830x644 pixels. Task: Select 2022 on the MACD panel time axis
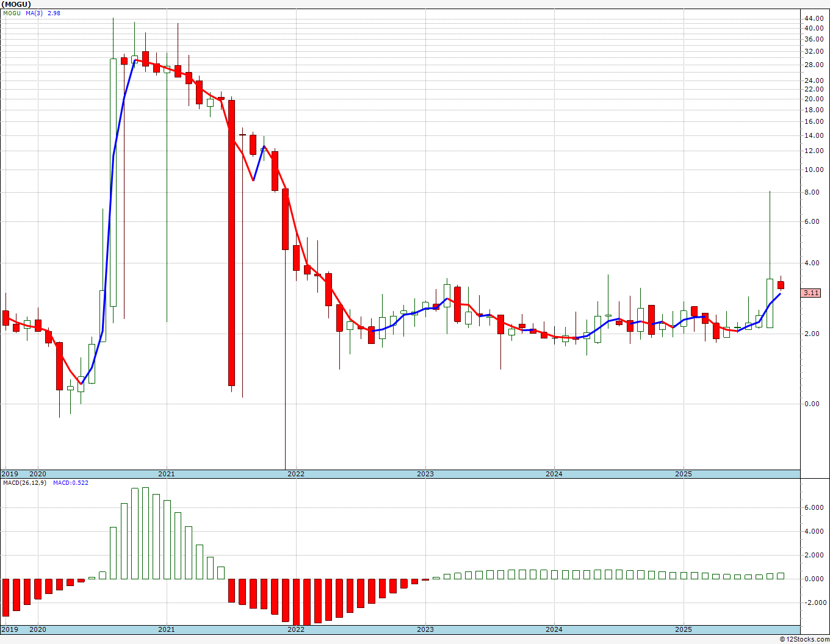[296, 629]
